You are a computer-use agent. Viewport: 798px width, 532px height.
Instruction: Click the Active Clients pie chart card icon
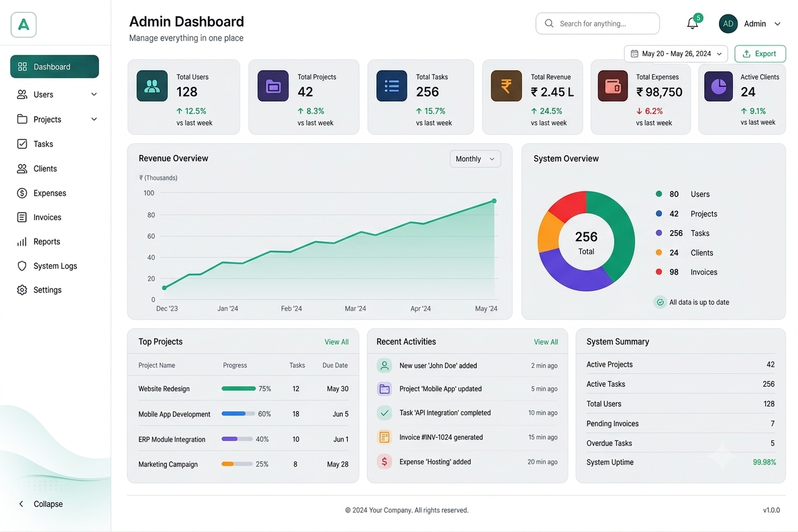click(719, 86)
